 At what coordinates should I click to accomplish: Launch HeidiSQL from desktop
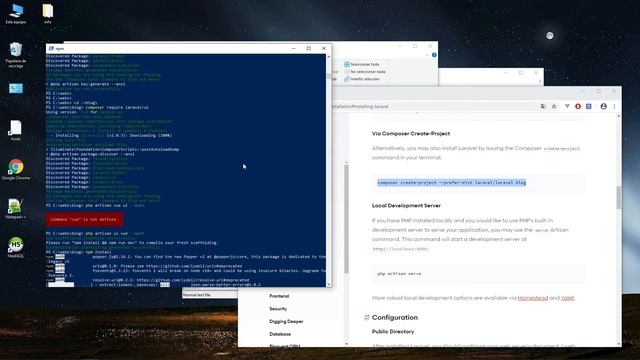[16, 247]
